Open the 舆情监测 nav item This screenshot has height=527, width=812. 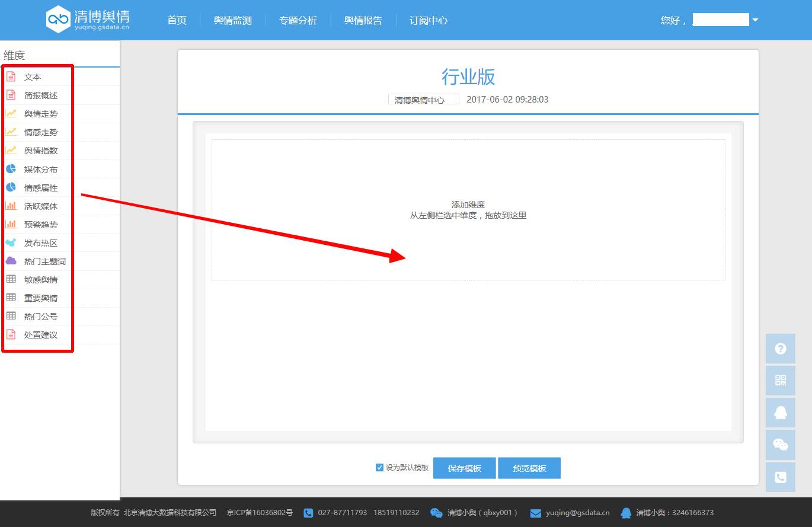click(233, 20)
